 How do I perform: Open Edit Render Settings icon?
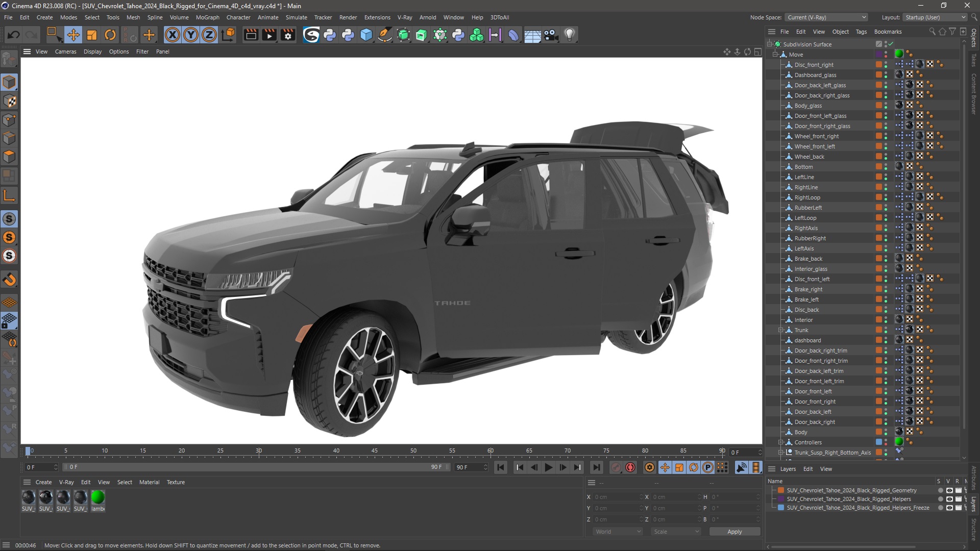(288, 35)
